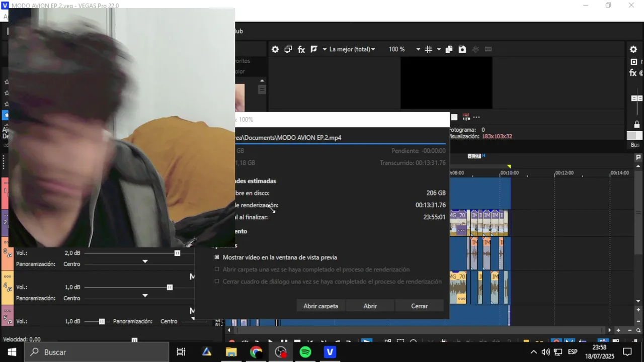Click track 4 header number
Image resolution: width=644 pixels, height=362 pixels.
point(5,285)
